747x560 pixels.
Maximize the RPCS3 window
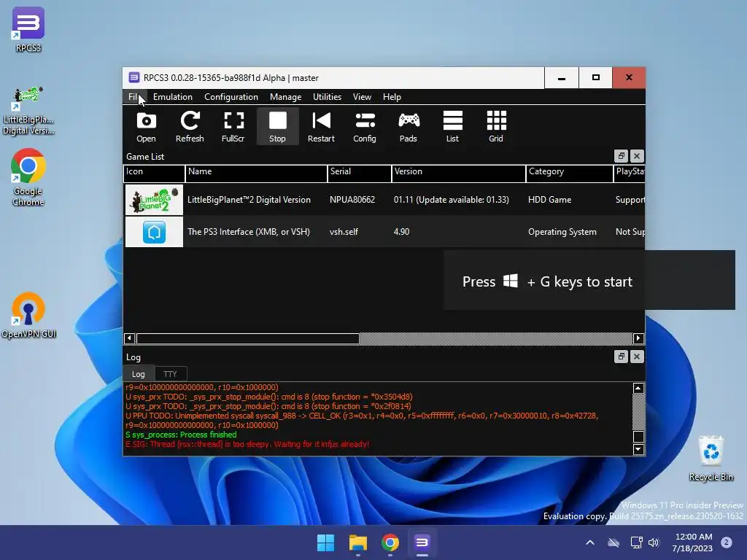tap(595, 77)
